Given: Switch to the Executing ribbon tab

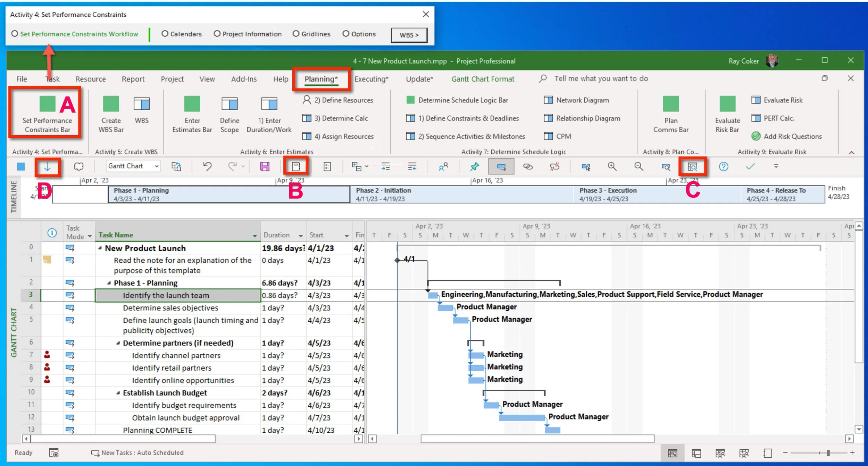Looking at the screenshot, I should point(371,79).
